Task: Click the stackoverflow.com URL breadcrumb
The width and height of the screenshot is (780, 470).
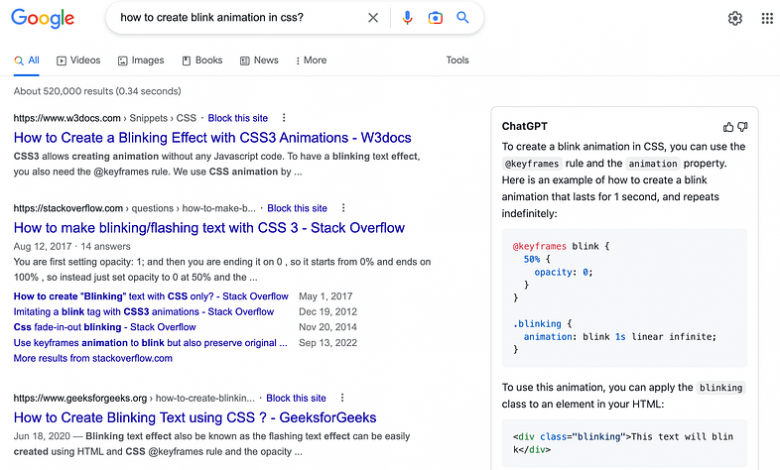Action: 134,208
